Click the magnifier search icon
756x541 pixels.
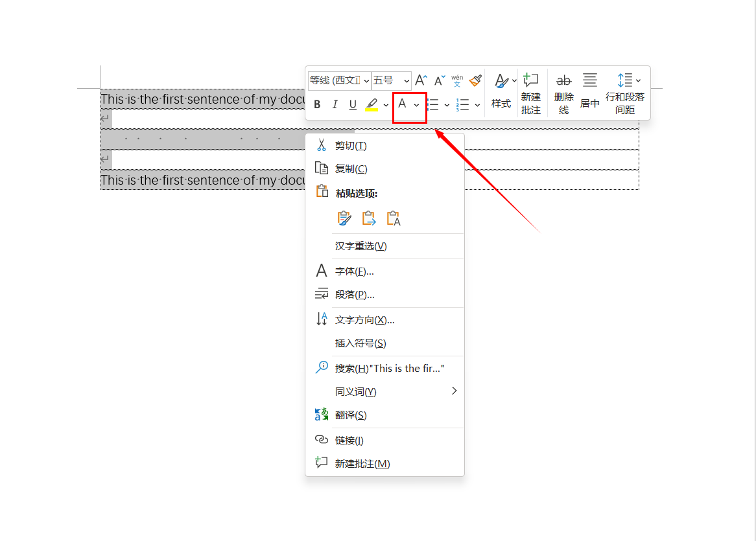[321, 367]
